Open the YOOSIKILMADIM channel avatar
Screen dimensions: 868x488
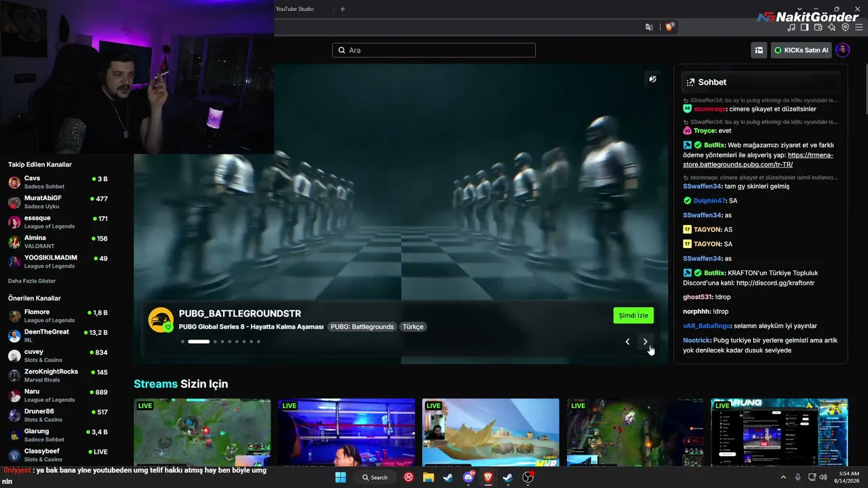[14, 262]
